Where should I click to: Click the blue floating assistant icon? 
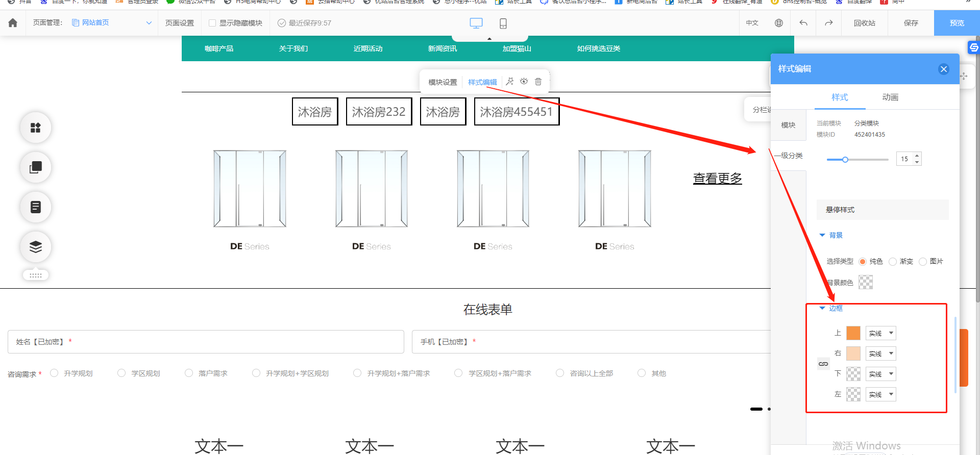[x=974, y=47]
